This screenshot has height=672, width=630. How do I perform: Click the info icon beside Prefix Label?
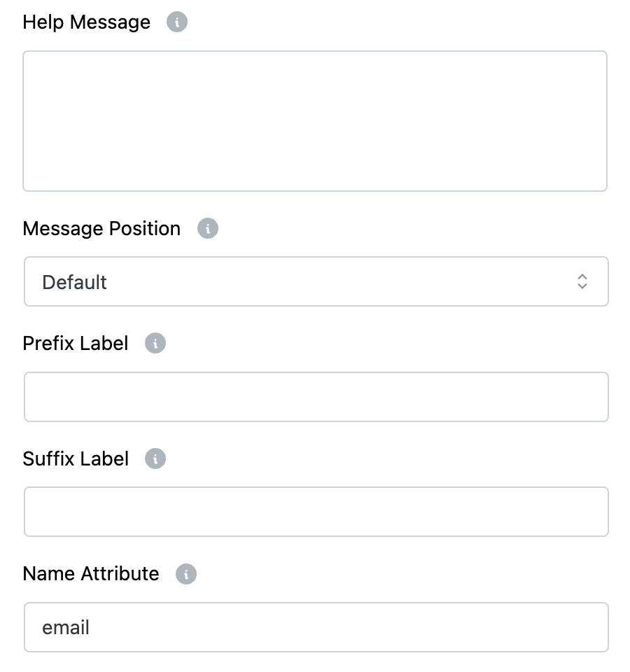[155, 343]
